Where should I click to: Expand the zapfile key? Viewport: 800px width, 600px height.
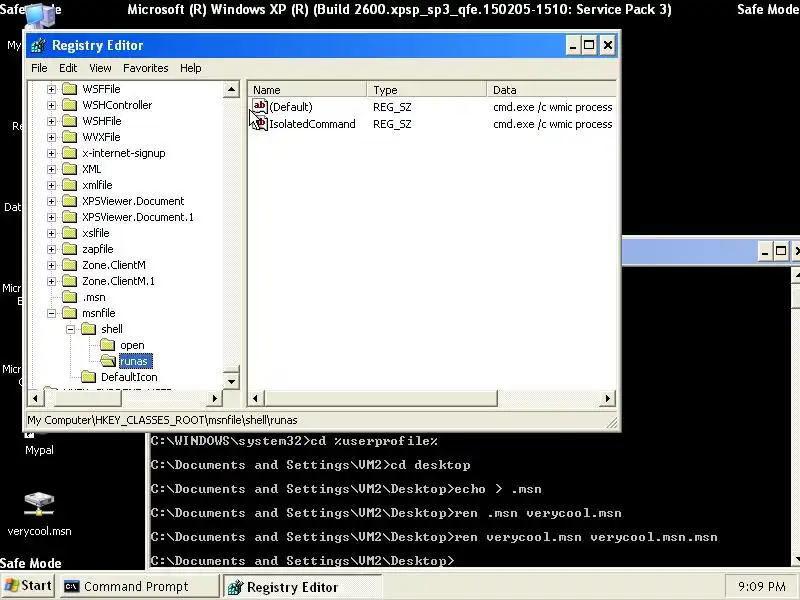[x=52, y=249]
